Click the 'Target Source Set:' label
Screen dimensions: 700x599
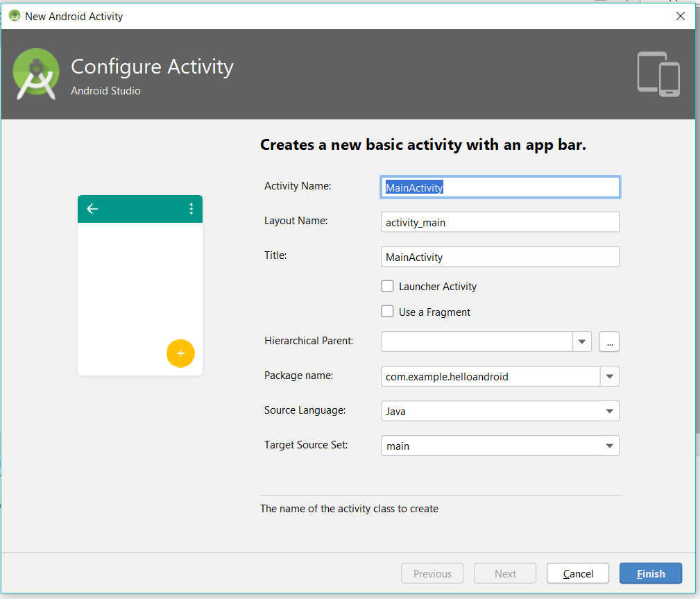pyautogui.click(x=306, y=445)
